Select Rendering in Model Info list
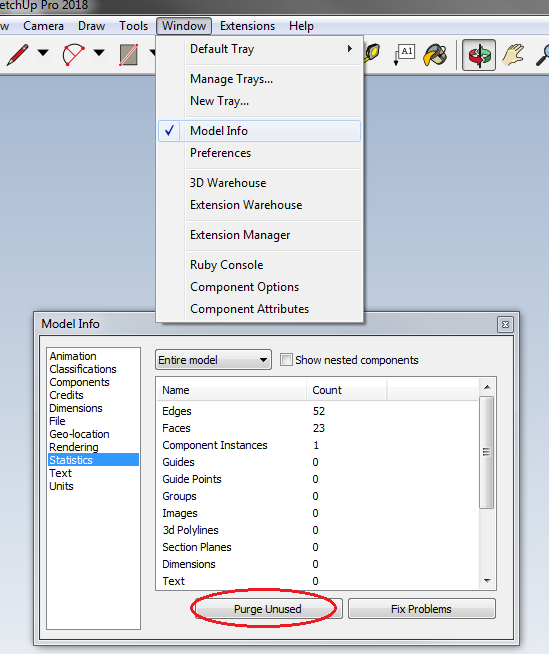Viewport: 549px width, 654px height. tap(93, 447)
